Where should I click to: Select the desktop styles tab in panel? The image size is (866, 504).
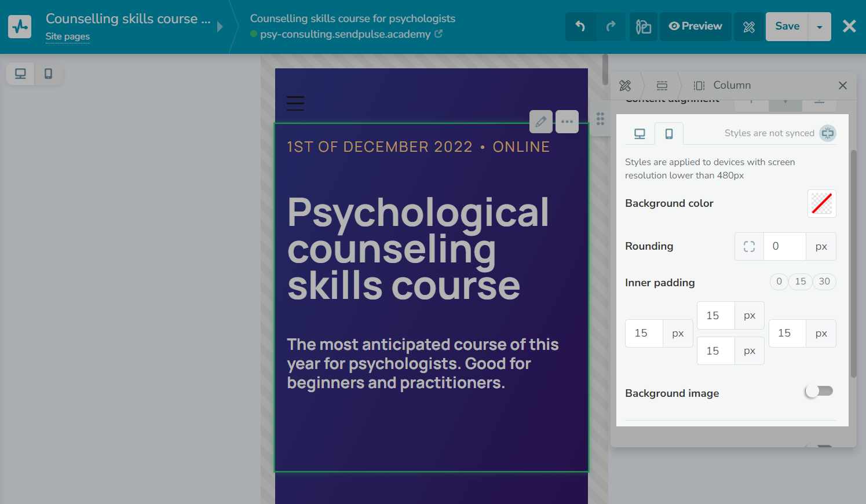[x=640, y=134]
